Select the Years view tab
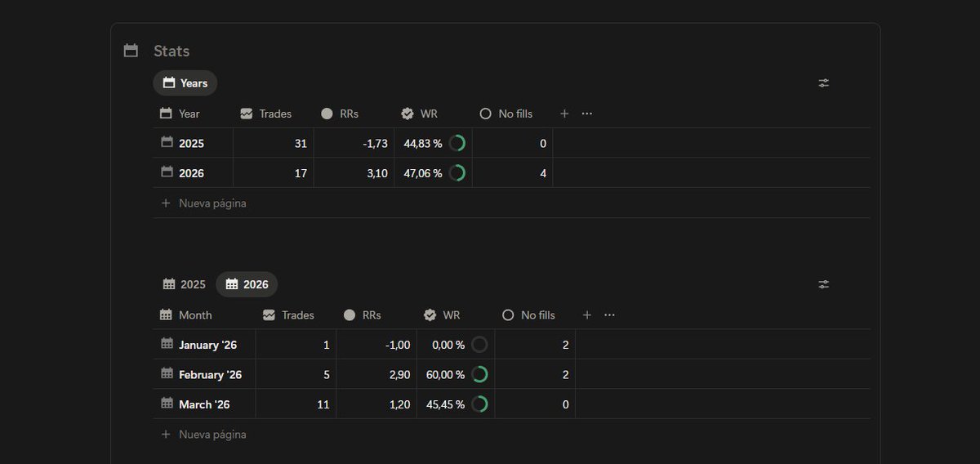 tap(185, 83)
